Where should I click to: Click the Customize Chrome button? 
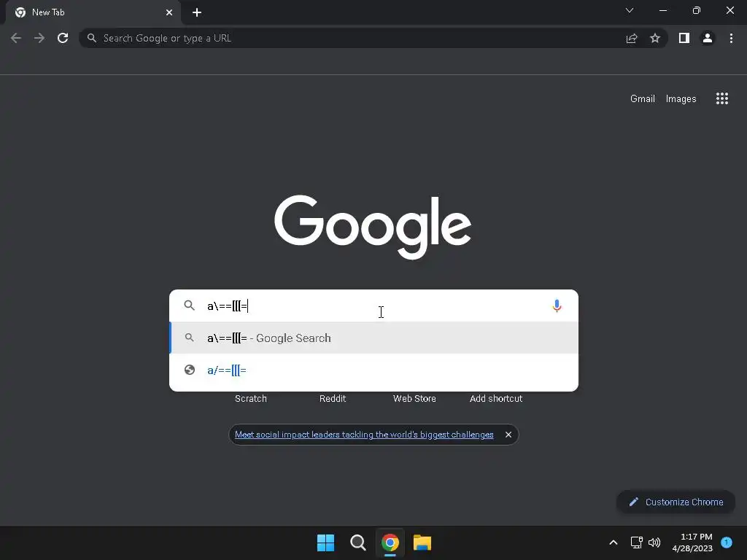[x=676, y=502]
